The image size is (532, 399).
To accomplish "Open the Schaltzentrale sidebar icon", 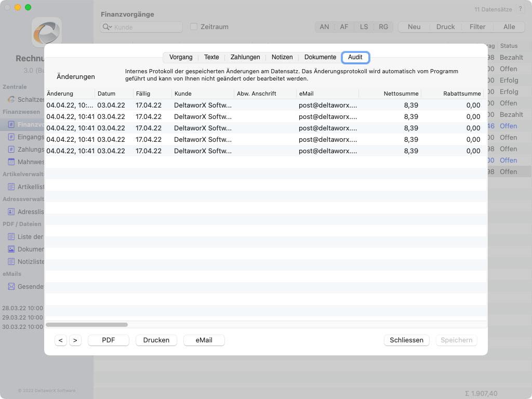I will pyautogui.click(x=11, y=99).
